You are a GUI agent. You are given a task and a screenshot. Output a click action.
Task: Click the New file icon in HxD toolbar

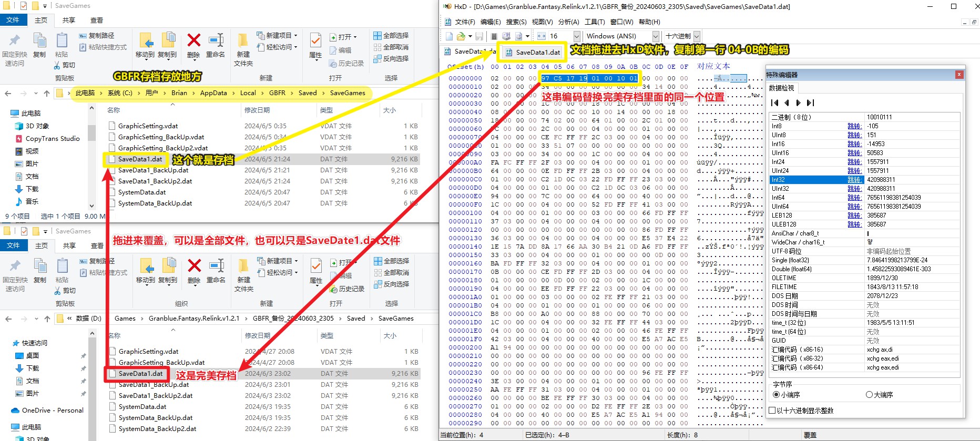coord(449,36)
